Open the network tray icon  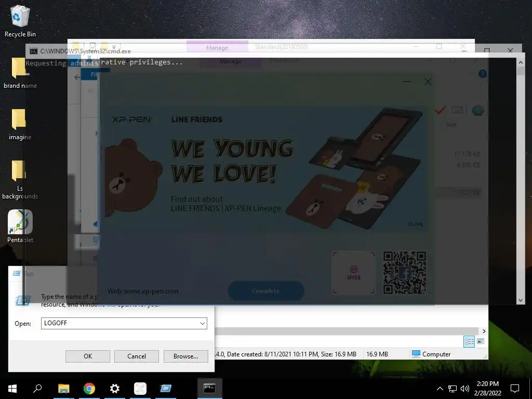(453, 389)
